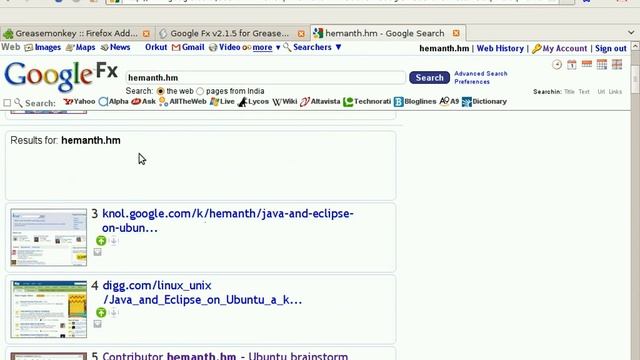
Task: Select the rightmost tiled layout icon
Action: click(617, 64)
